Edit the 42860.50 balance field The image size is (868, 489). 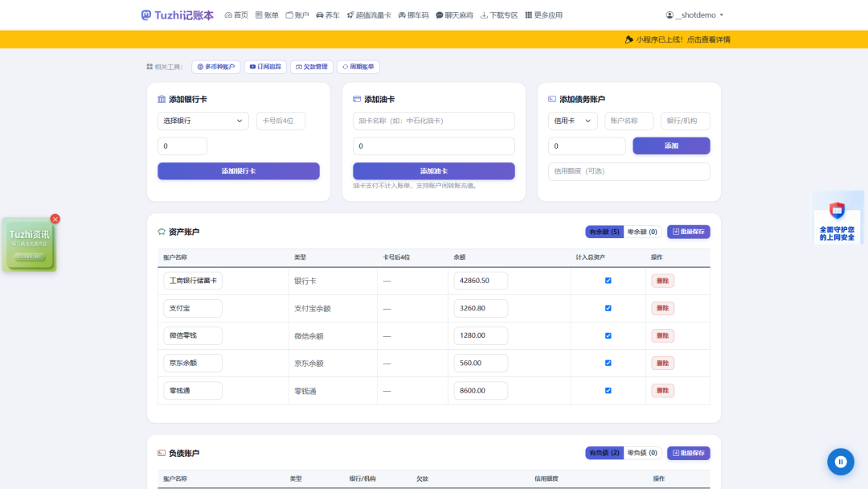[x=481, y=281]
